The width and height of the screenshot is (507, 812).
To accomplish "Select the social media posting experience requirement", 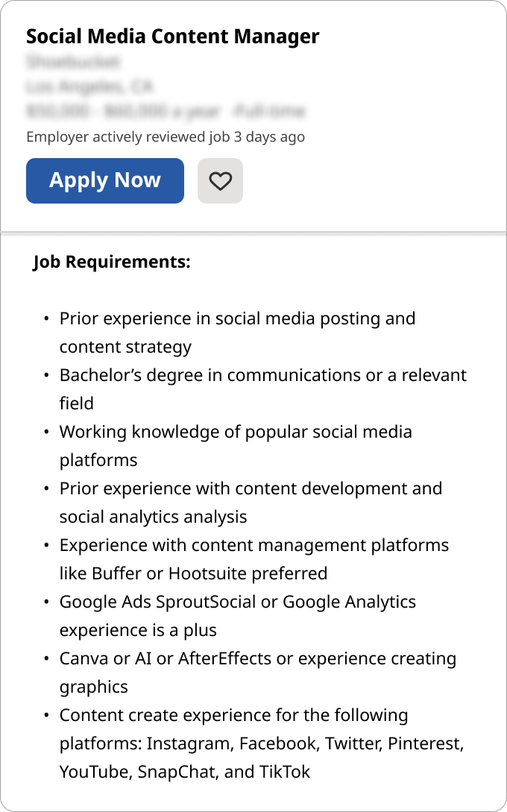I will point(237,319).
